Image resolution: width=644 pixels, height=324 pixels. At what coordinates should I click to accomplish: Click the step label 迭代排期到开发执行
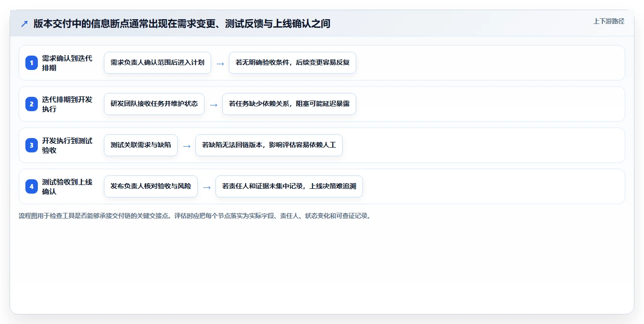pos(67,104)
